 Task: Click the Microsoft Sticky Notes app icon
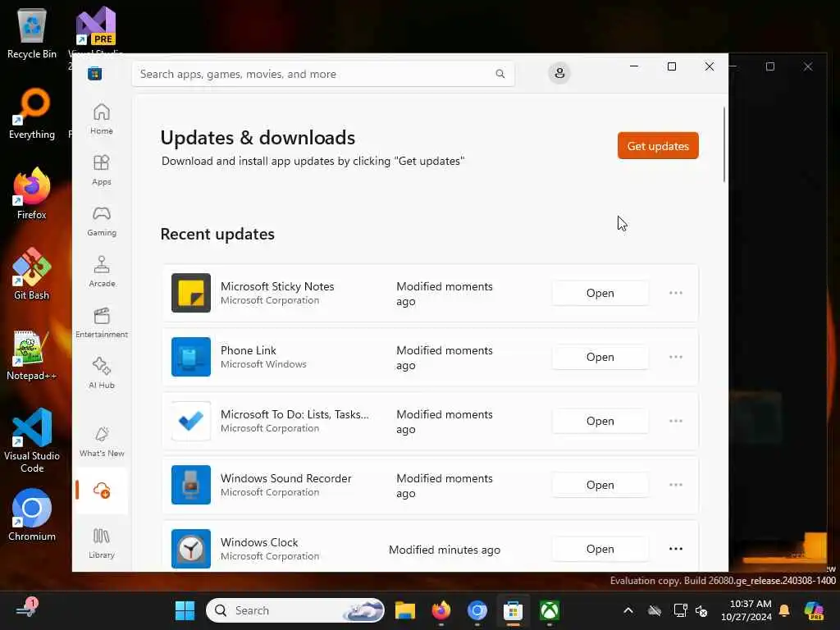point(190,293)
